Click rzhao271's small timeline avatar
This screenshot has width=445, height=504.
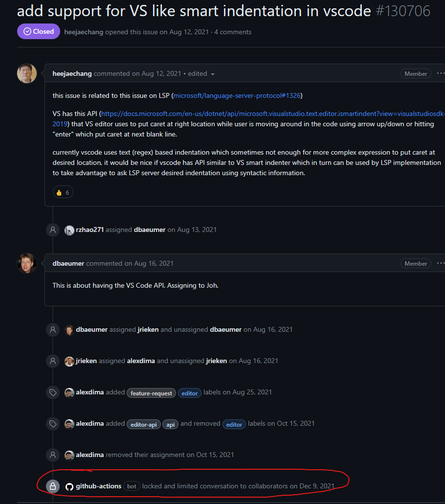coord(69,229)
